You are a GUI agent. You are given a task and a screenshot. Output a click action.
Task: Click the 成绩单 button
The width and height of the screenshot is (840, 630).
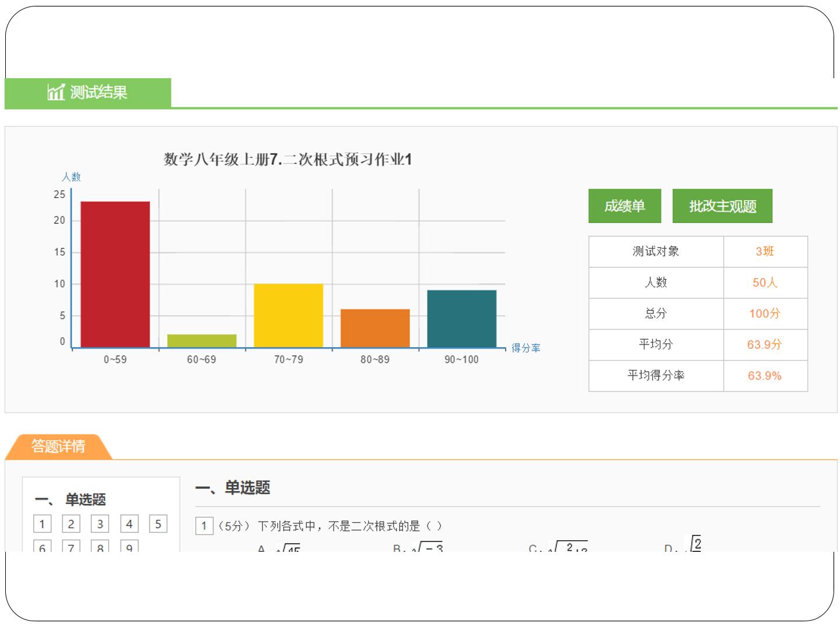tap(624, 206)
